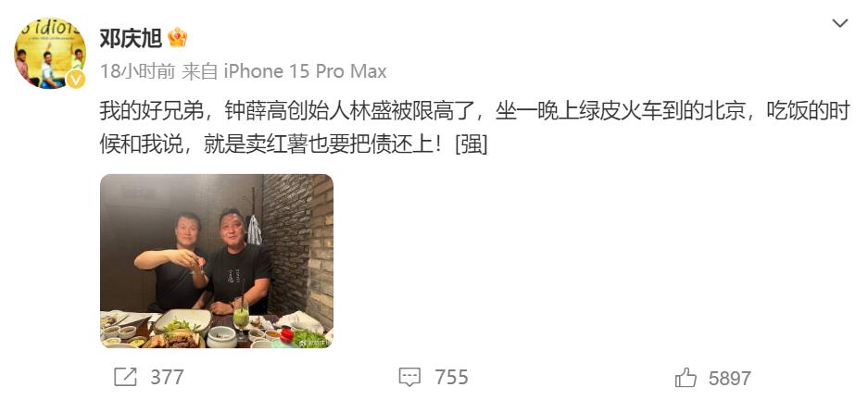868x400 pixels.
Task: Click the crown membership icon beside username
Action: coord(177,38)
